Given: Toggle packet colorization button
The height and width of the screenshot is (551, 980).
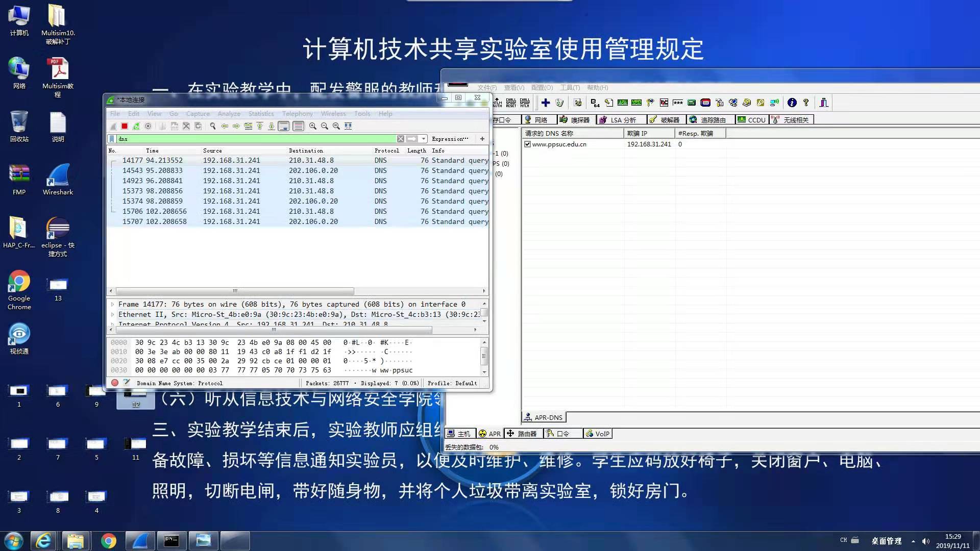Looking at the screenshot, I should [299, 126].
